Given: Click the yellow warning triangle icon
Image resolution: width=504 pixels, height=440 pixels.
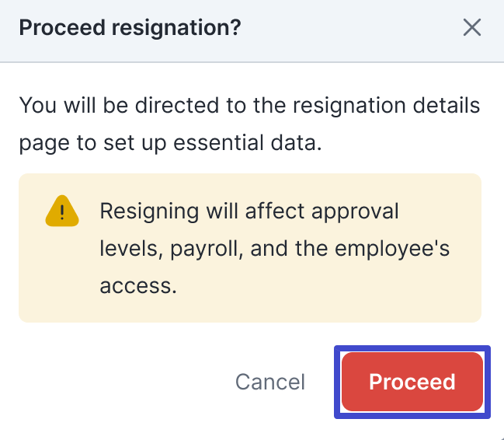Looking at the screenshot, I should (x=62, y=211).
